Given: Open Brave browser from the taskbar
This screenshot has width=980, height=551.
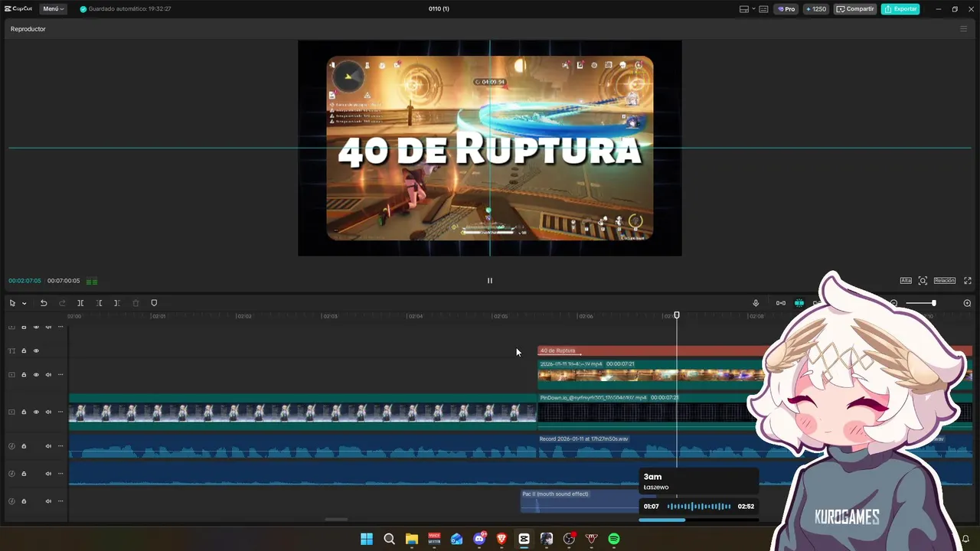Looking at the screenshot, I should point(501,539).
